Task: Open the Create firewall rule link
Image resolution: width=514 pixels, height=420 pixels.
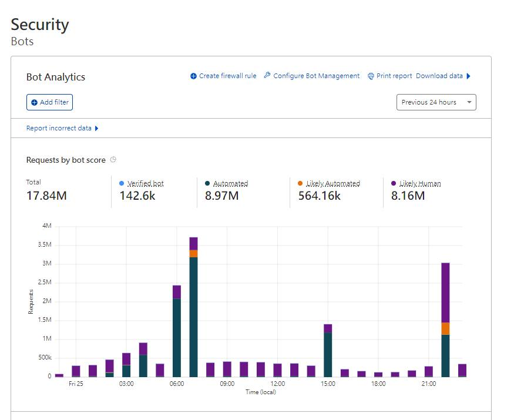Action: click(227, 76)
